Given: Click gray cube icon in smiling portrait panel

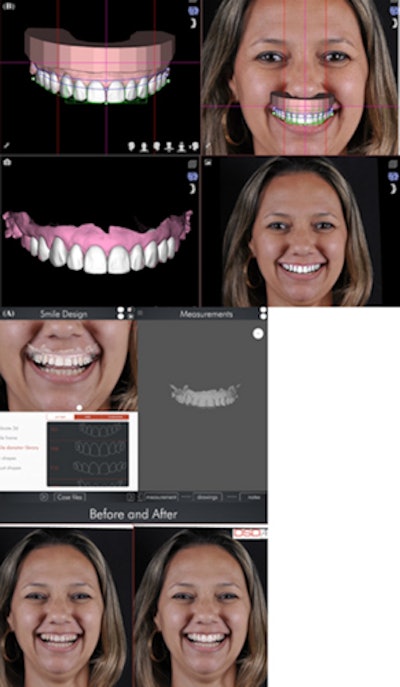Looking at the screenshot, I should click(x=393, y=164).
